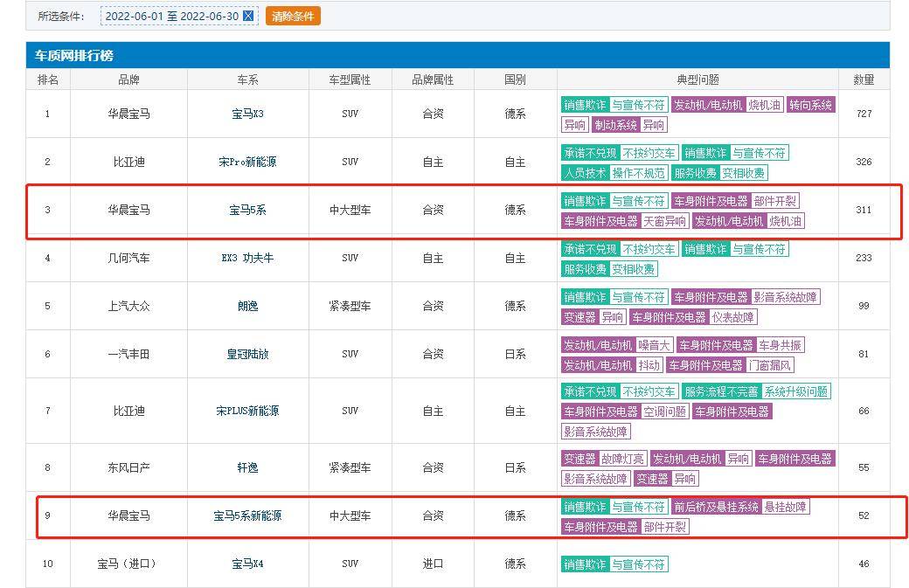Click the 车身共振 tag in 皇冠陆放 row
Screen dimensions: 909x588
point(781,346)
